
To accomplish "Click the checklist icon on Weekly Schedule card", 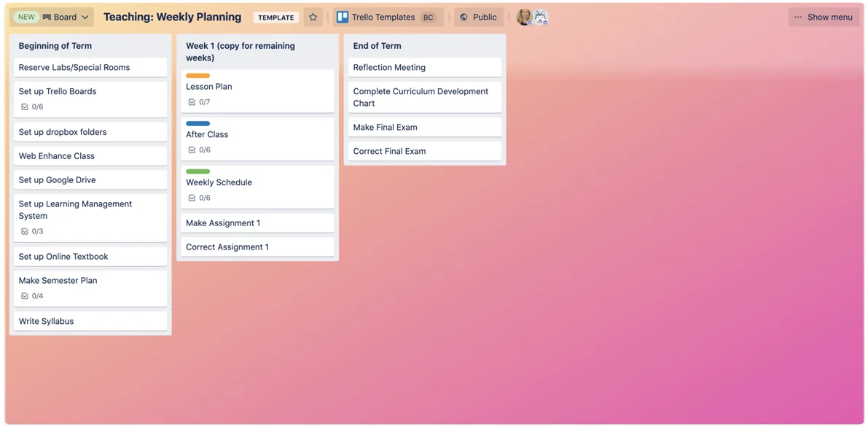I will tap(192, 198).
